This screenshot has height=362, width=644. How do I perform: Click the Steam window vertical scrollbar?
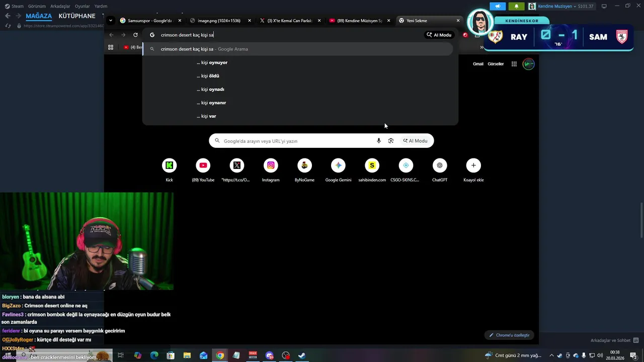[x=641, y=220]
